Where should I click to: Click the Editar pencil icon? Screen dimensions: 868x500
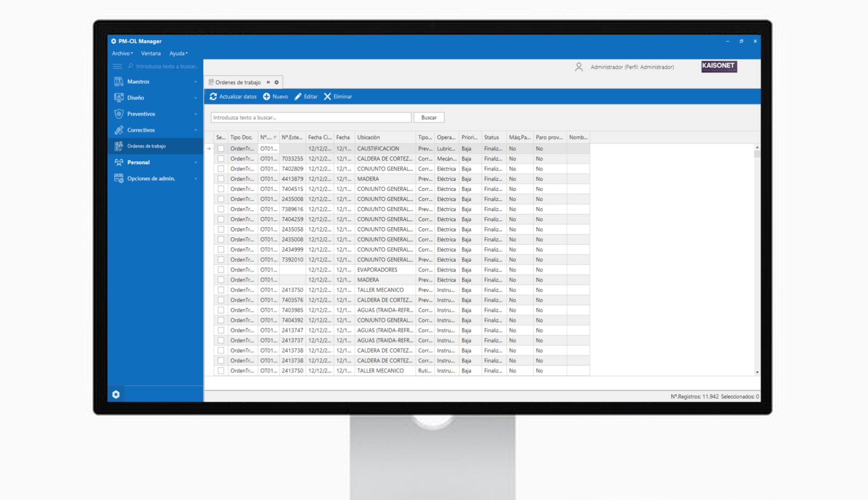pyautogui.click(x=298, y=96)
